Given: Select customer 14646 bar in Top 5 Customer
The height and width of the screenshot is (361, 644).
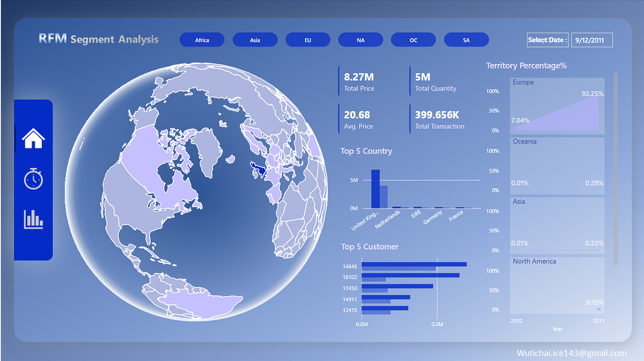Looking at the screenshot, I should (413, 264).
